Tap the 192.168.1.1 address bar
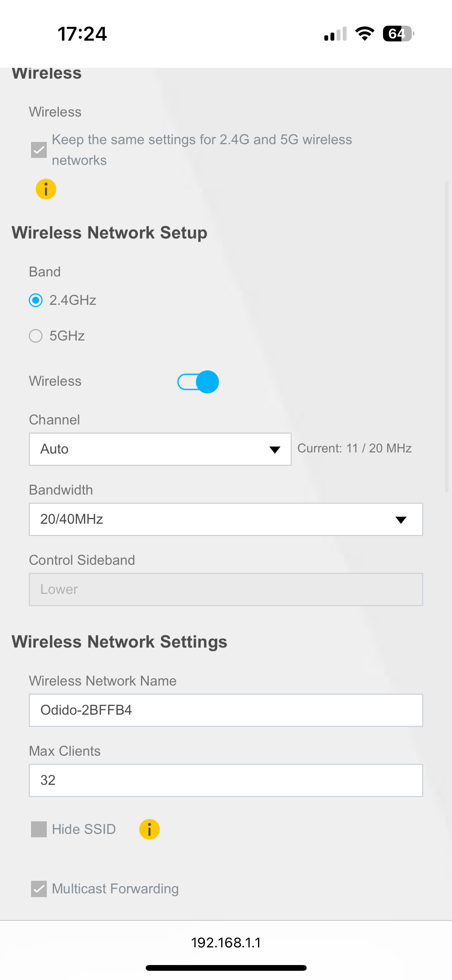The image size is (452, 980). [226, 942]
